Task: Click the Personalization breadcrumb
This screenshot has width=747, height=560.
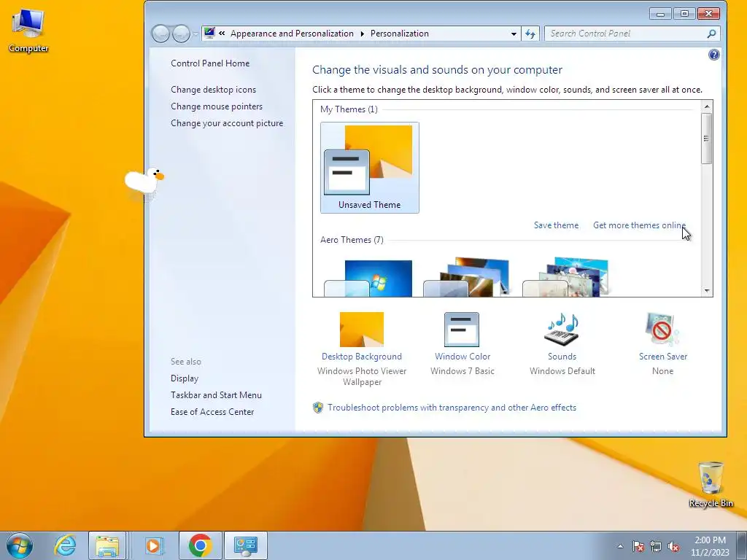Action: click(399, 34)
